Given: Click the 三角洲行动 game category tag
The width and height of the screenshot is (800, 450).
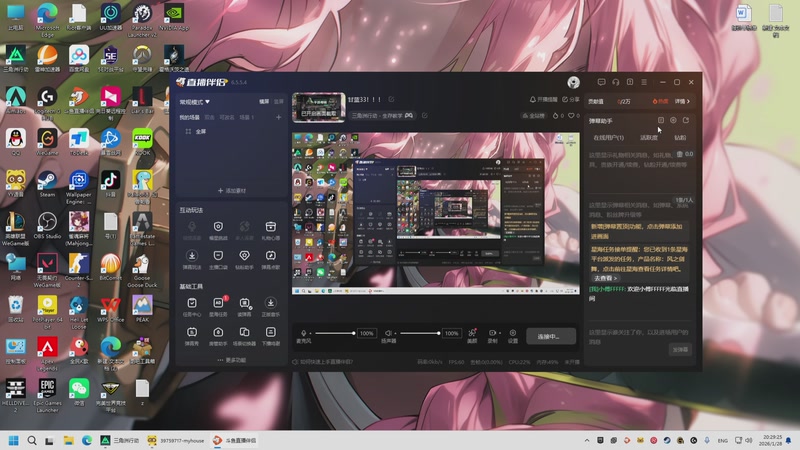Looking at the screenshot, I should [x=382, y=116].
